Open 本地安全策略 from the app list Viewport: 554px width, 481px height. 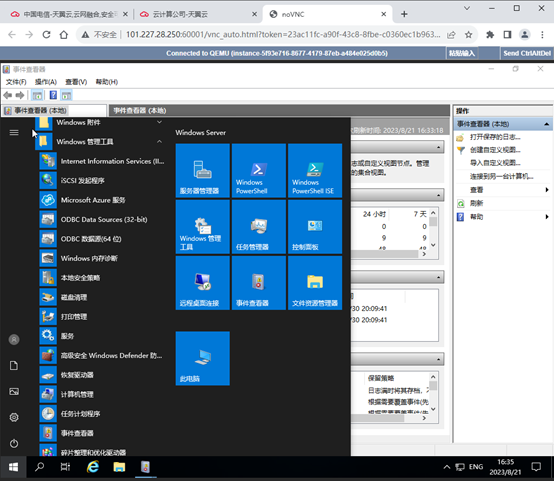pyautogui.click(x=102, y=278)
